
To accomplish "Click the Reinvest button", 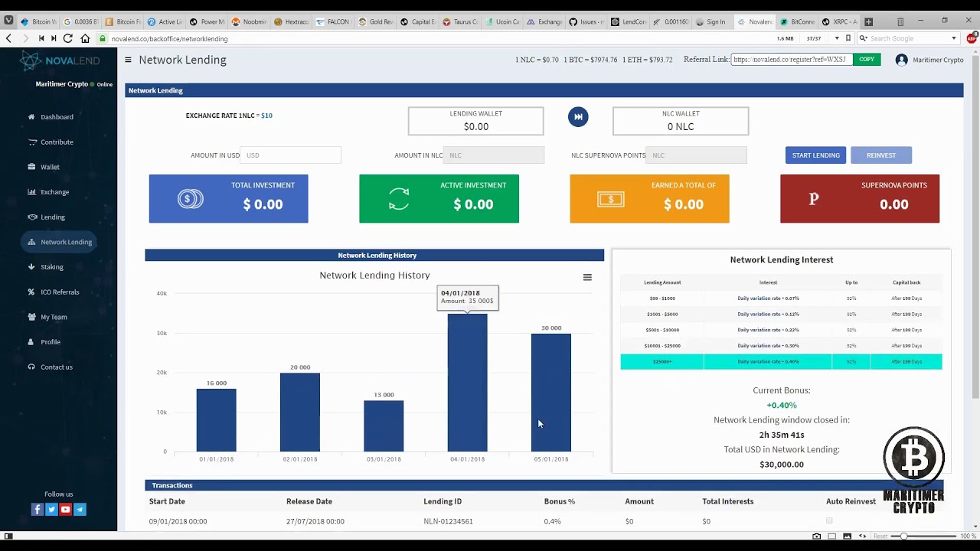I will tap(881, 155).
